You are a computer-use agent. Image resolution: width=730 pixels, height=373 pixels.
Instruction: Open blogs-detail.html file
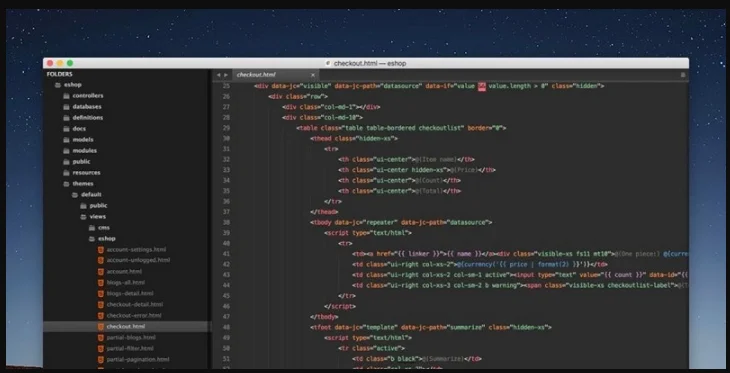pos(130,293)
